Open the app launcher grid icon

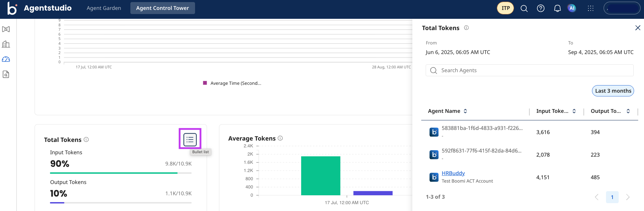pyautogui.click(x=590, y=9)
